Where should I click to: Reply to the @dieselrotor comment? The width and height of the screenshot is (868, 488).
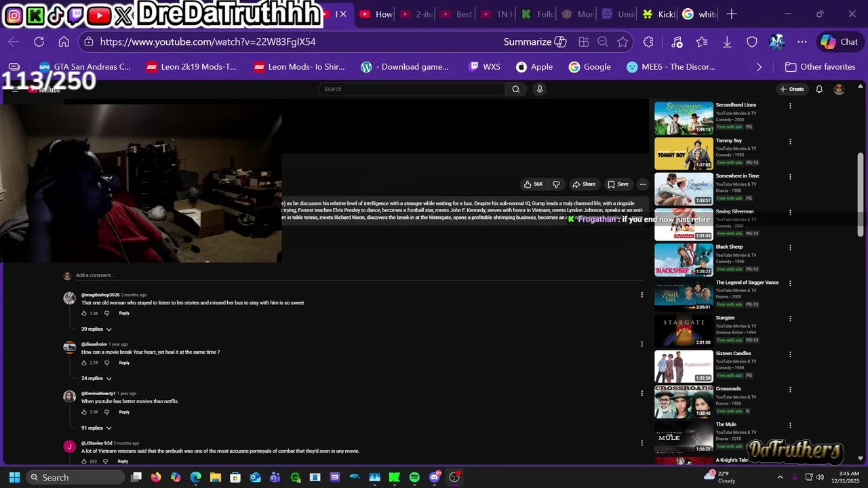[x=124, y=363]
